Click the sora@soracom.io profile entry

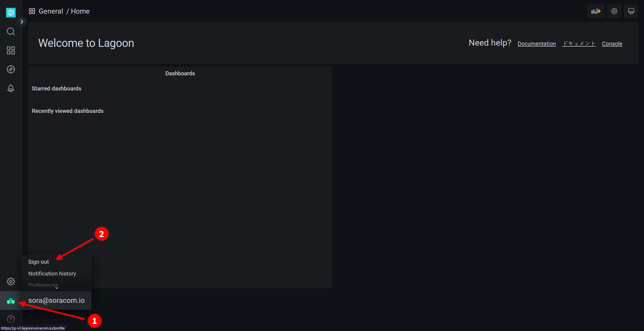pyautogui.click(x=56, y=300)
